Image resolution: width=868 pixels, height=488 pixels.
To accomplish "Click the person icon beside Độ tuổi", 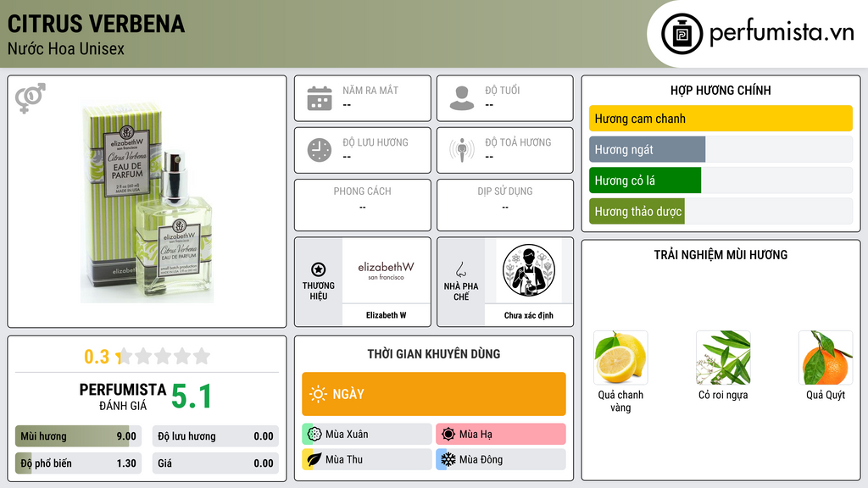I will [x=462, y=98].
